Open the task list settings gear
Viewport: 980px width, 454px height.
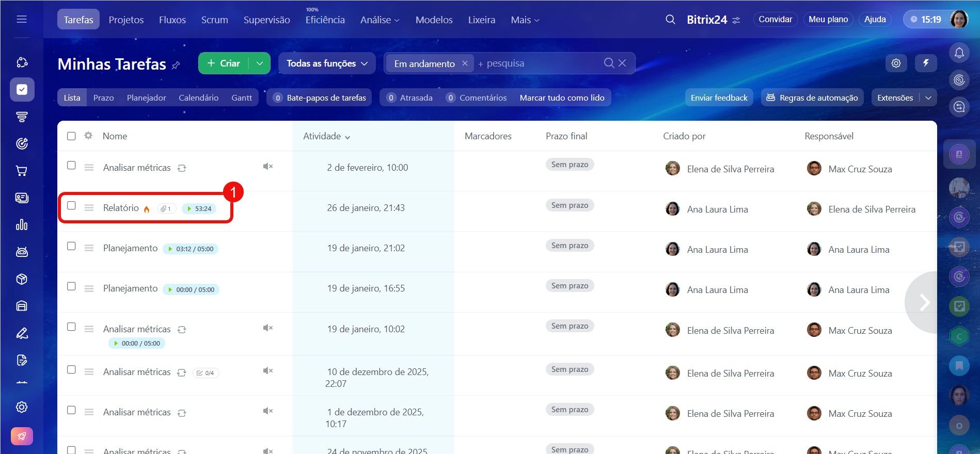(x=896, y=63)
